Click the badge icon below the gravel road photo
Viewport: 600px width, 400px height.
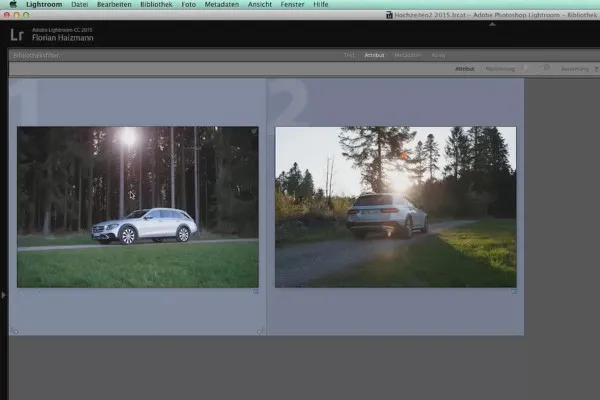(x=513, y=292)
